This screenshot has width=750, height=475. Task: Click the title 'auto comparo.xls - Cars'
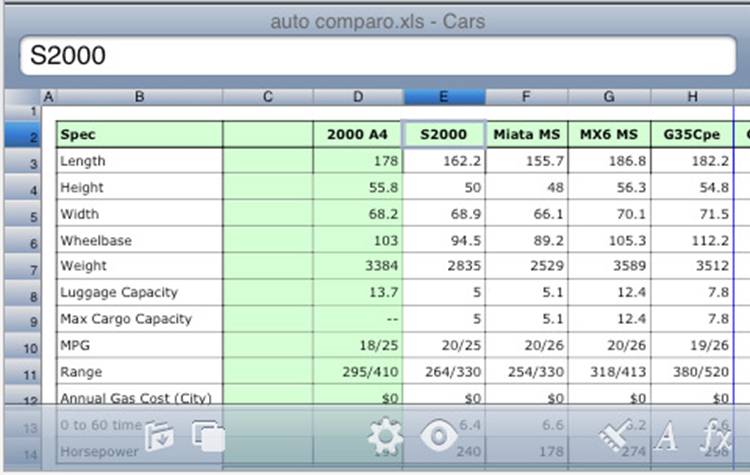coord(378,22)
